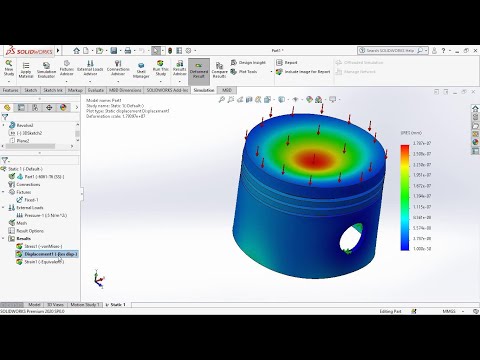The width and height of the screenshot is (480, 360).
Task: Expand the SOLIDWORKS menu flyout arrow
Action: pyautogui.click(x=58, y=51)
